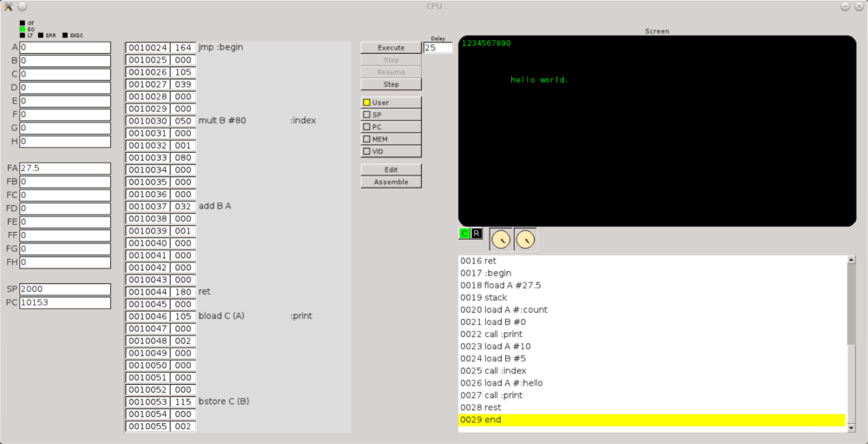Click the first dial knob
Screen dimensions: 868x444
tap(501, 240)
